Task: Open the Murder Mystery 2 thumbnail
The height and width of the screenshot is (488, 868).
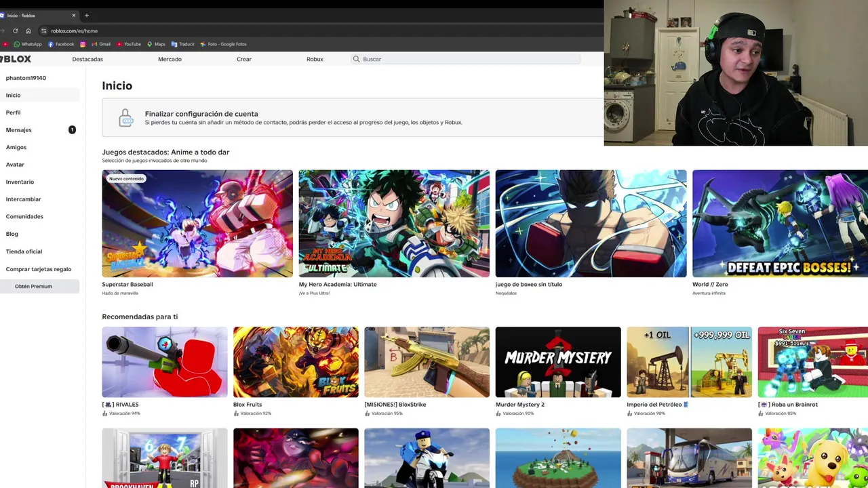Action: click(558, 362)
